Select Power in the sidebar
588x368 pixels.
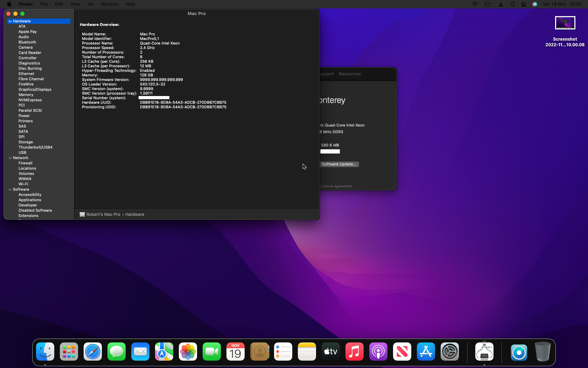pos(24,116)
